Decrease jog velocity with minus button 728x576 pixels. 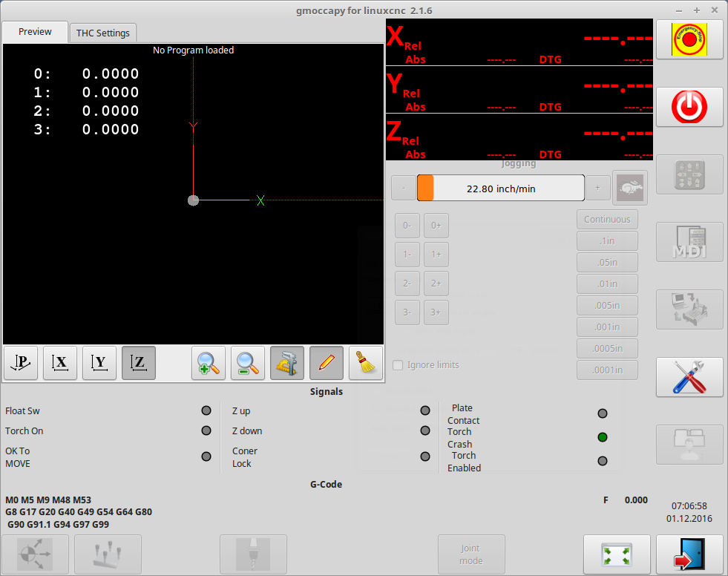coord(404,188)
